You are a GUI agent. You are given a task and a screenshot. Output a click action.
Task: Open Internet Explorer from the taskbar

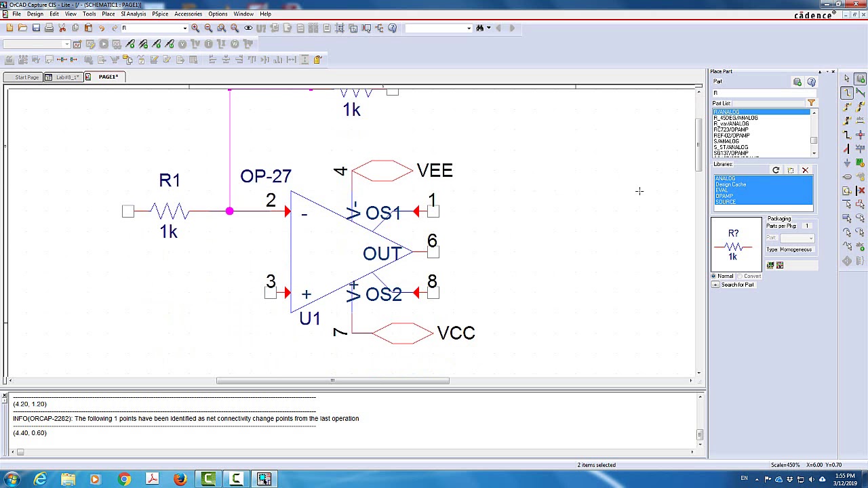[41, 480]
